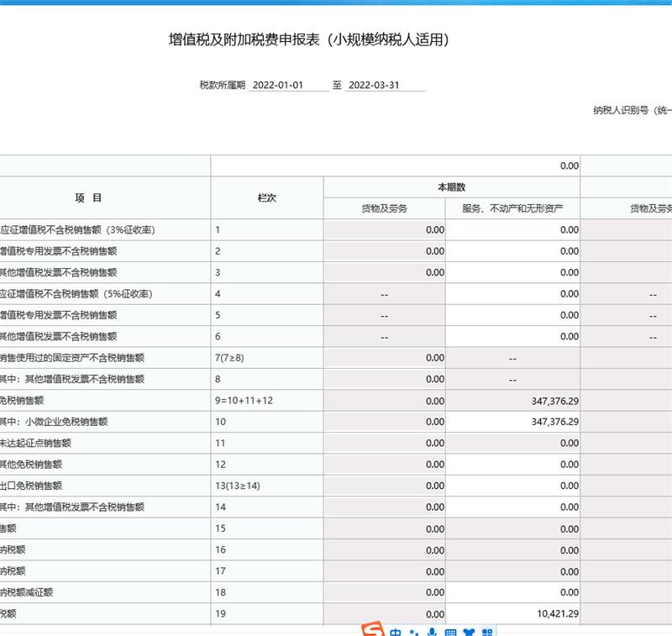This screenshot has width=672, height=636.
Task: Select row 9 tax-exempt sales total 347,376.29
Action: 512,400
